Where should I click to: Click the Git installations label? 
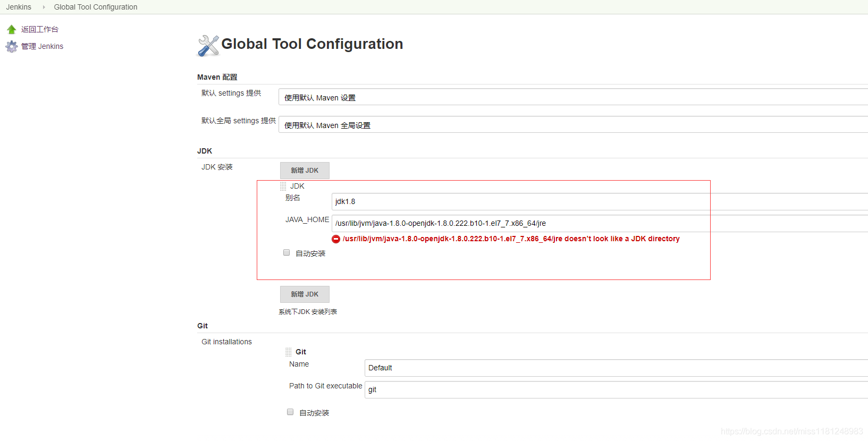click(226, 342)
